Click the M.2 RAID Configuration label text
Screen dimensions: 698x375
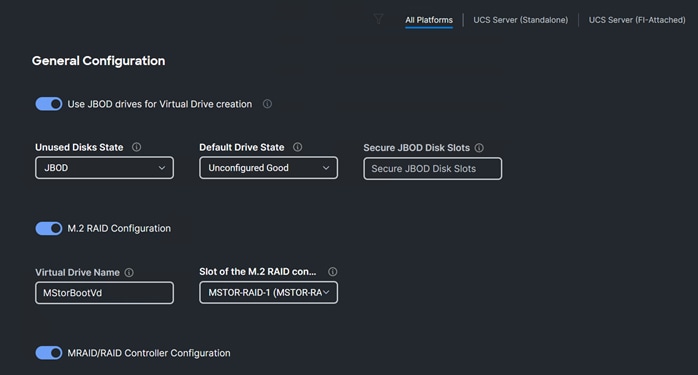tap(119, 228)
